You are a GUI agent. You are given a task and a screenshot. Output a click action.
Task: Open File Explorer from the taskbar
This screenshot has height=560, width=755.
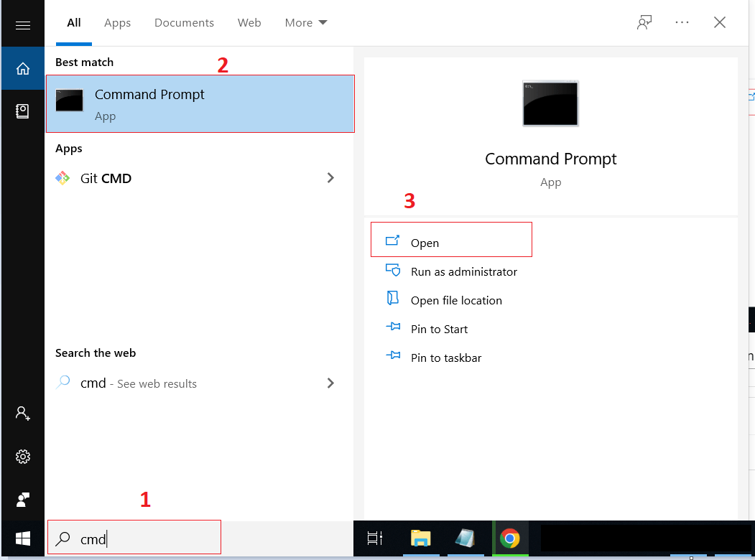pos(421,539)
